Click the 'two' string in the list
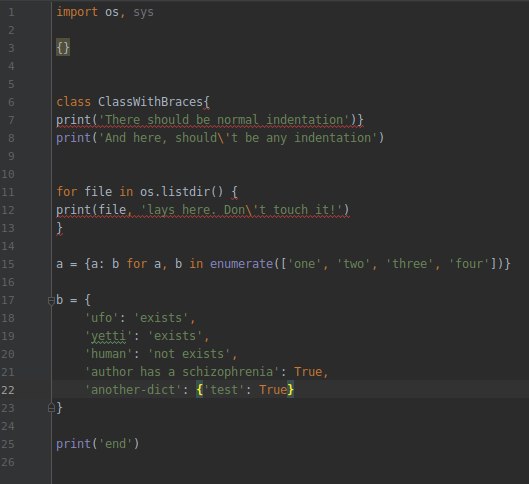The width and height of the screenshot is (529, 484). [x=354, y=264]
